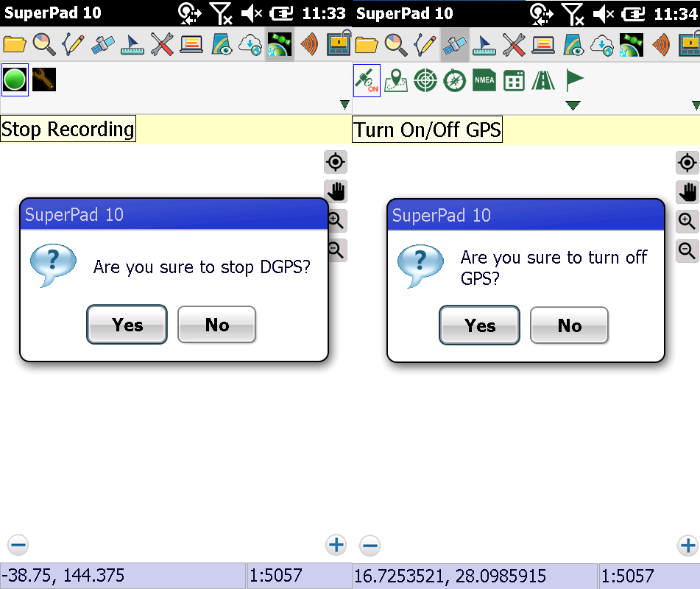Click No in the turn off GPS dialog
This screenshot has height=589, width=700.
click(x=569, y=325)
